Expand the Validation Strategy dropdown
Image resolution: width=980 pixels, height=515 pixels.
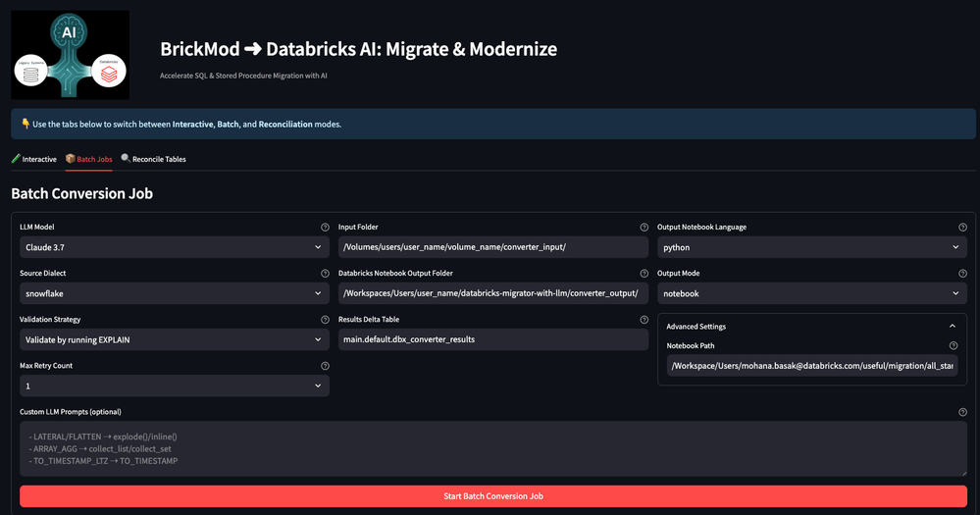point(174,339)
